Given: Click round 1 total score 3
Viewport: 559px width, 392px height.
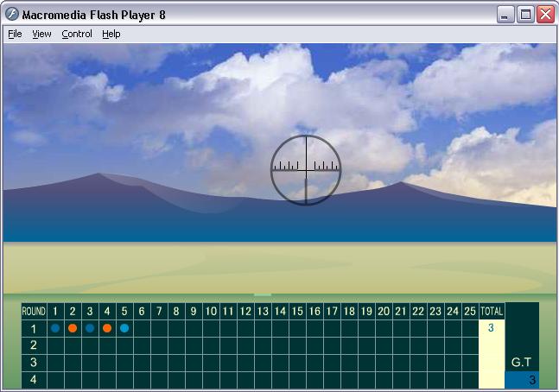Looking at the screenshot, I should (491, 328).
